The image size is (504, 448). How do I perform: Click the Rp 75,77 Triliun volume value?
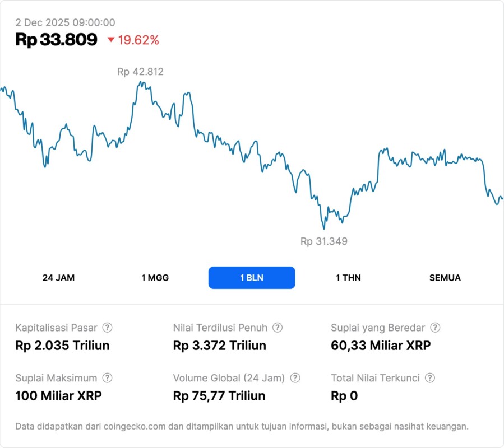(219, 396)
